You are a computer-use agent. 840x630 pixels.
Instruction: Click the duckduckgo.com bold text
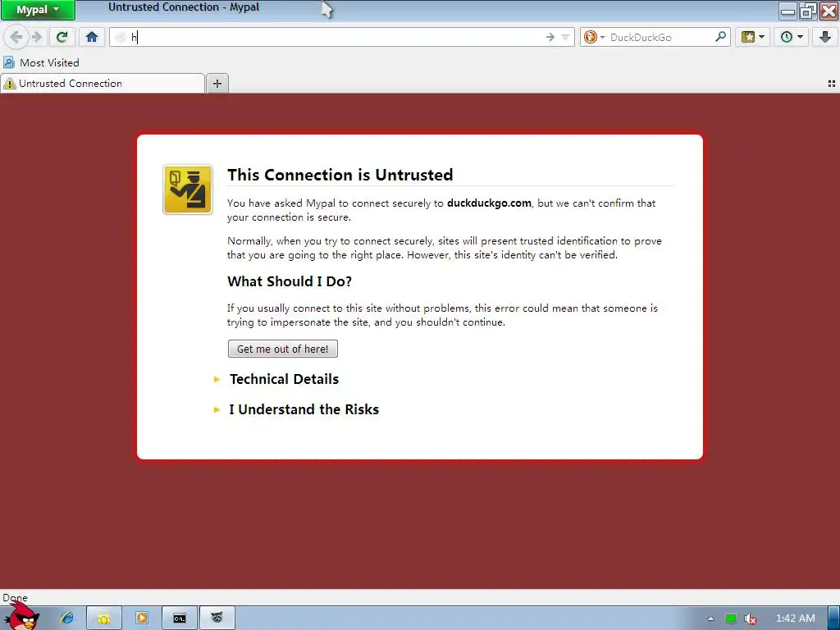tap(489, 203)
